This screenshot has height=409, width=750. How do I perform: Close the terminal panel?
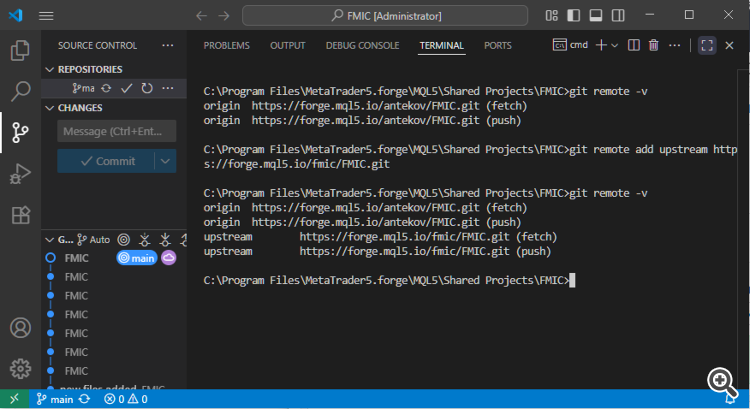point(729,45)
